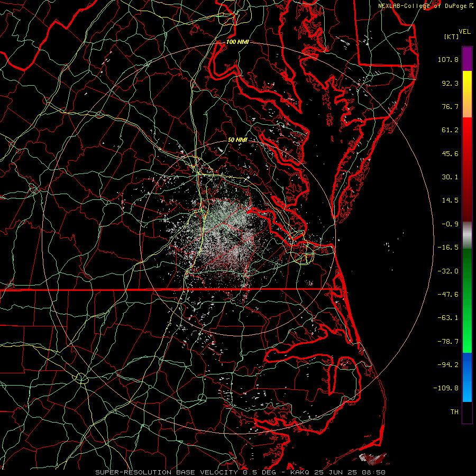Click the -47.6 velocity legend value
Screen dimensions: 476x476
click(x=448, y=295)
